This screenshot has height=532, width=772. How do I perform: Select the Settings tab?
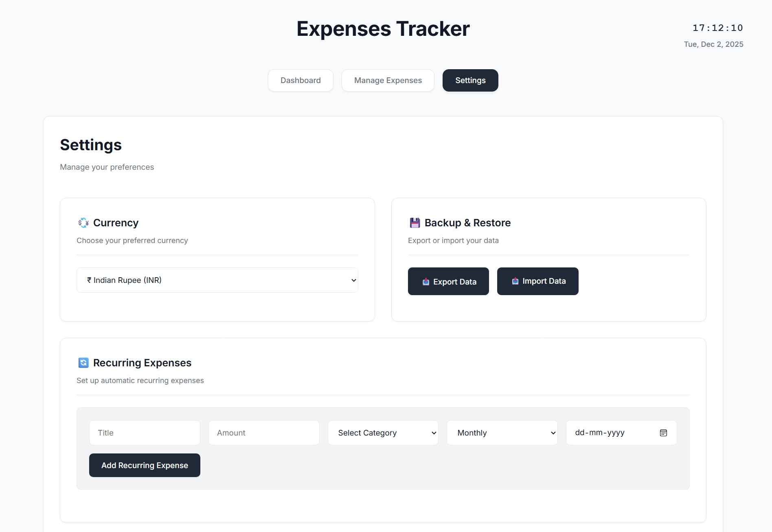click(470, 80)
